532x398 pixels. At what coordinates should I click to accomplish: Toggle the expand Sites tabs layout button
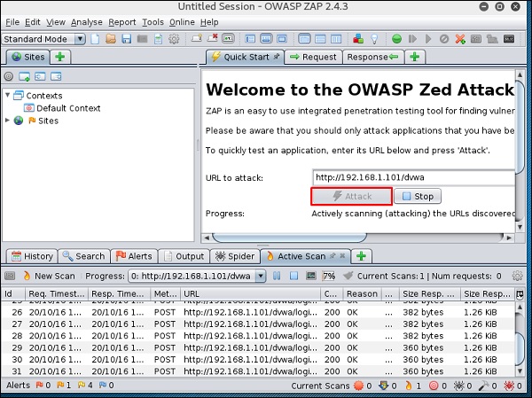(x=250, y=39)
